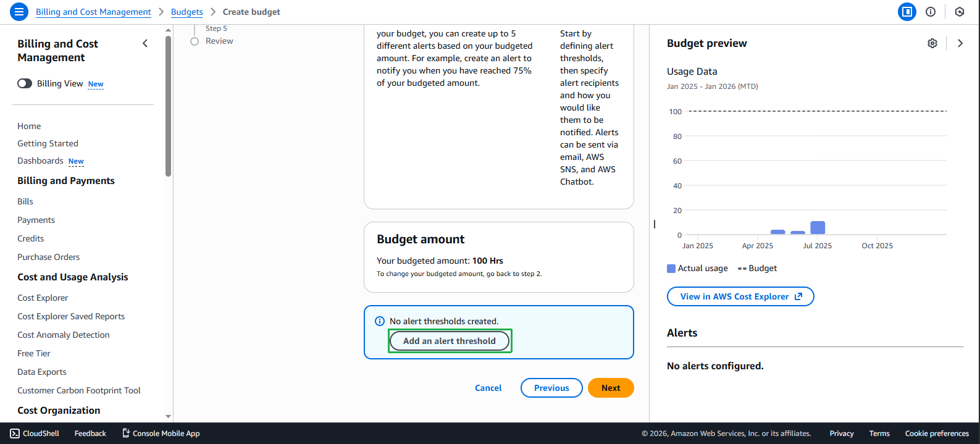Go to Billing and Cost Management breadcrumb

(x=93, y=12)
